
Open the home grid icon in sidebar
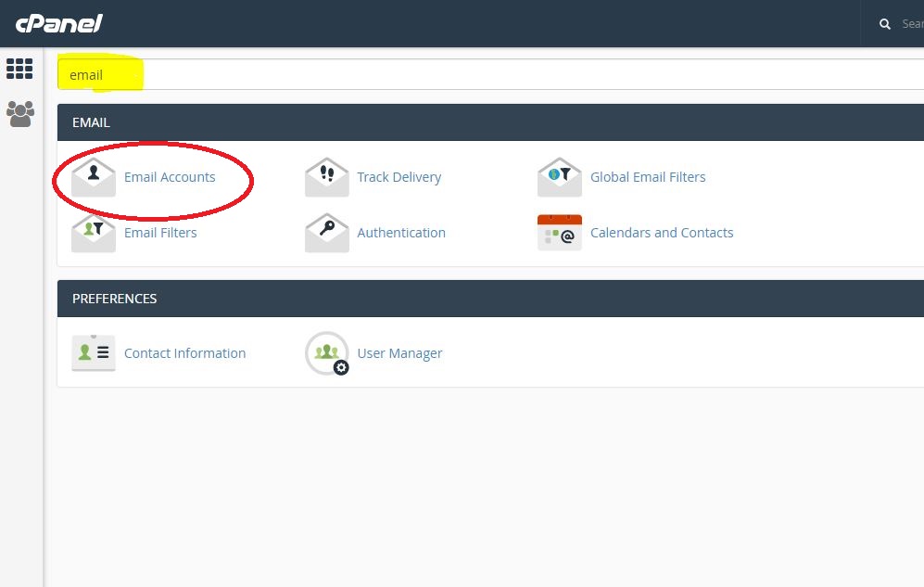click(19, 69)
